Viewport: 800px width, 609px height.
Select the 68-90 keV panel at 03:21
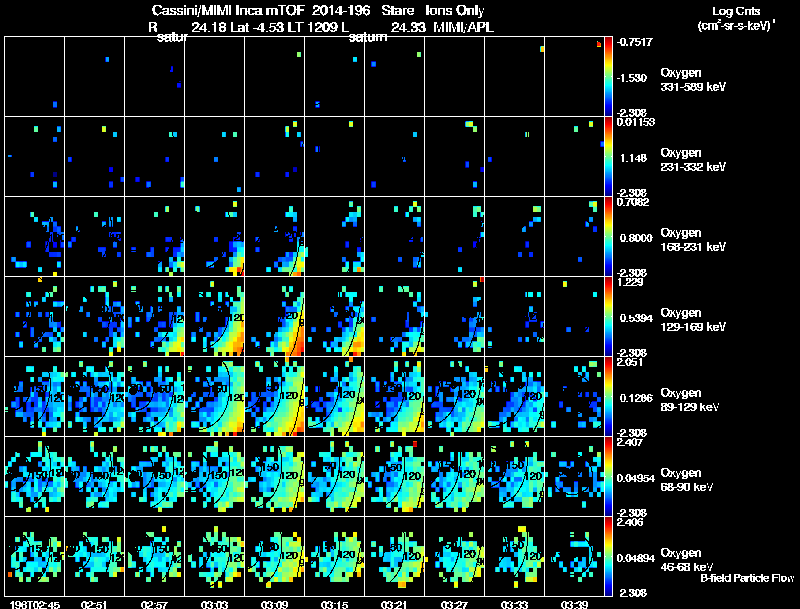[394, 477]
